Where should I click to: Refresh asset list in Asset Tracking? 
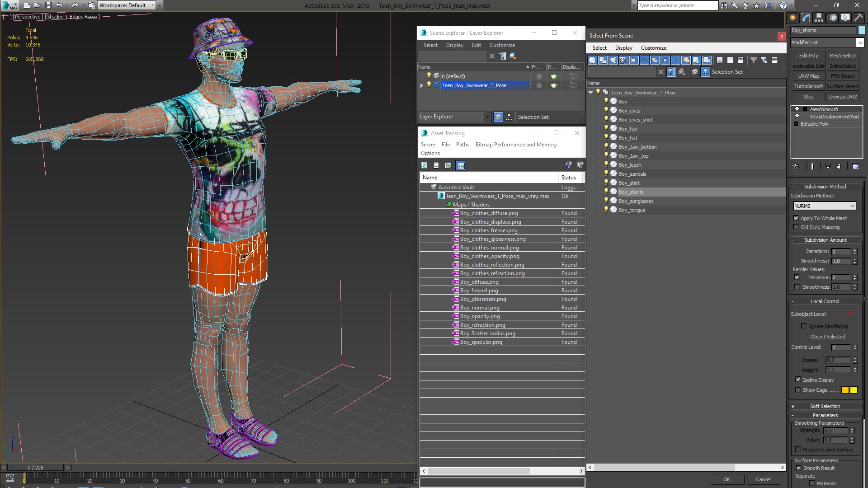pos(424,165)
